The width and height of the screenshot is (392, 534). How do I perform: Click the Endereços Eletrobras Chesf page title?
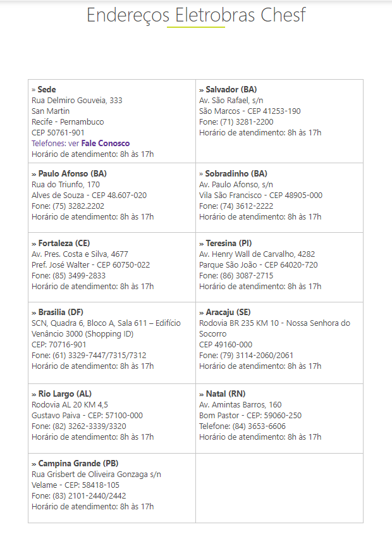(196, 15)
